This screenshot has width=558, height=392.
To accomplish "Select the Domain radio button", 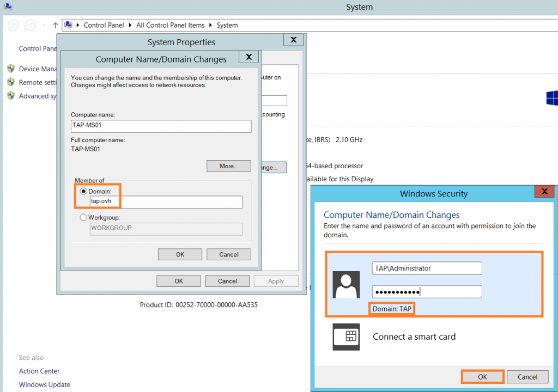I will click(83, 192).
